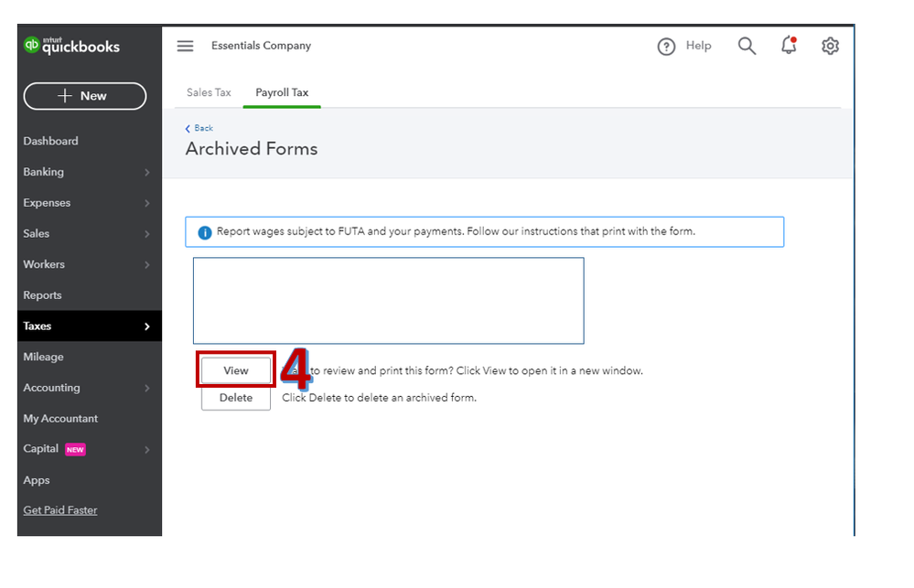Open My Accountant in the sidebar

tap(60, 419)
